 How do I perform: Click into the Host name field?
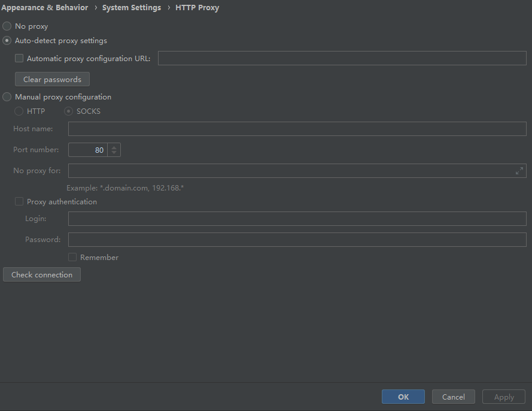click(297, 129)
